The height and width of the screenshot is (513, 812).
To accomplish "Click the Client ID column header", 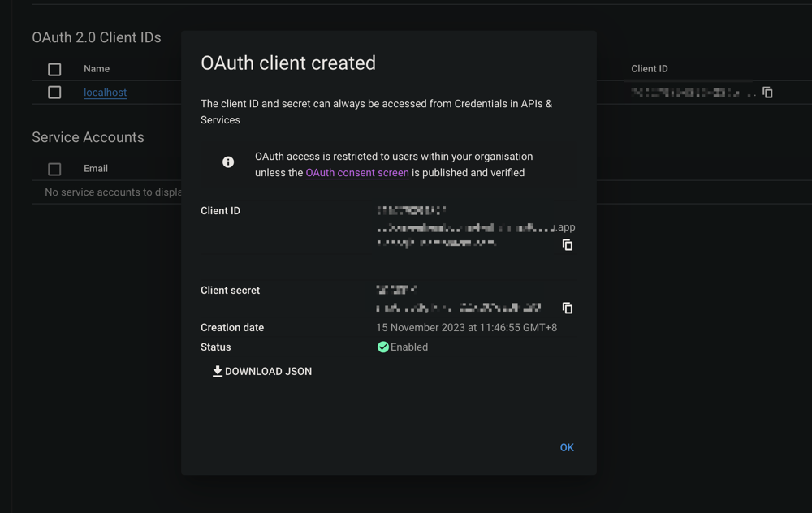I will 650,69.
